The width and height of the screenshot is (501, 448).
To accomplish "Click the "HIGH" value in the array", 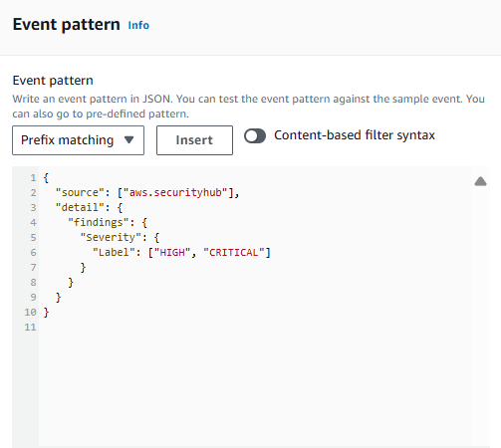I will [x=172, y=253].
